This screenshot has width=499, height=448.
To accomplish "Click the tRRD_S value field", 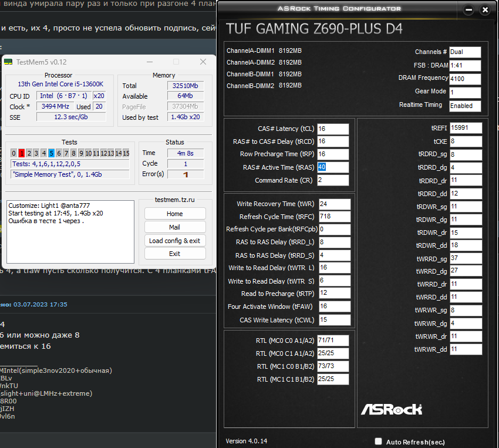I will (x=335, y=255).
